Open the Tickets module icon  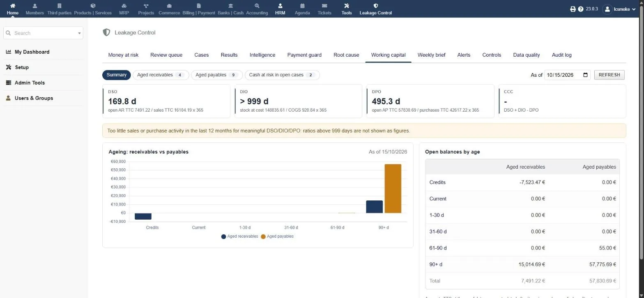[x=324, y=6]
